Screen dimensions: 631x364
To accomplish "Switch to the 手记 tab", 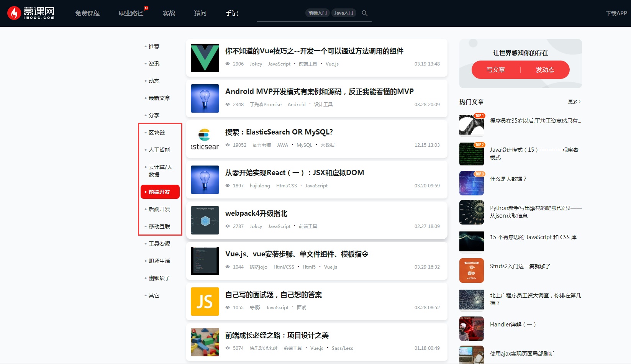I will 231,13.
